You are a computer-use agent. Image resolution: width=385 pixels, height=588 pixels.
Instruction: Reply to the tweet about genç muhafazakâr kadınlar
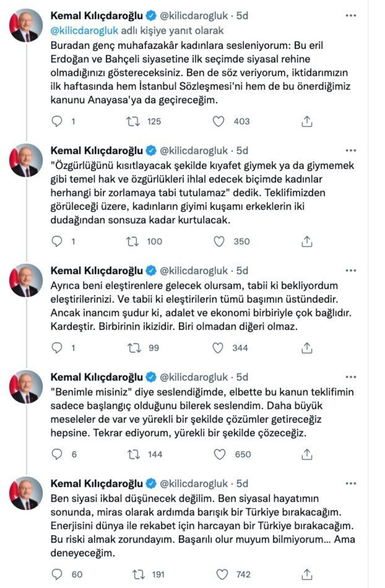pyautogui.click(x=57, y=121)
